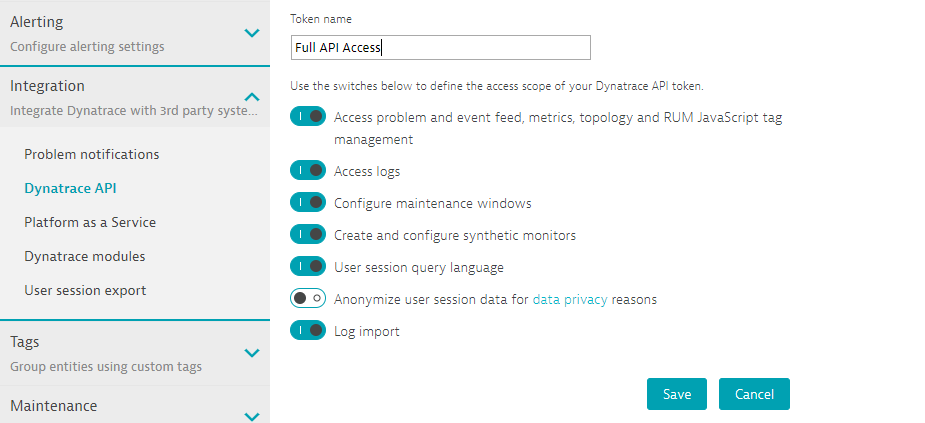
Task: Open Problem notifications settings
Action: (92, 154)
